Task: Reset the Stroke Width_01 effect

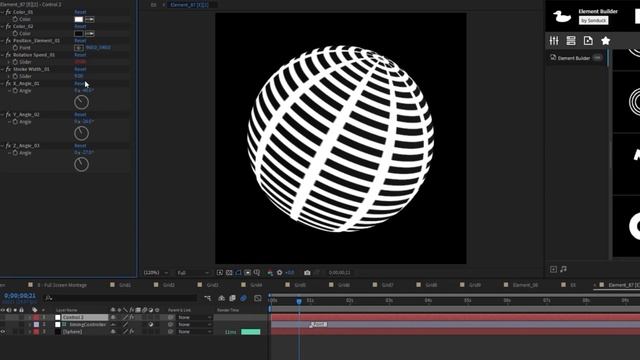Action: 80,69
